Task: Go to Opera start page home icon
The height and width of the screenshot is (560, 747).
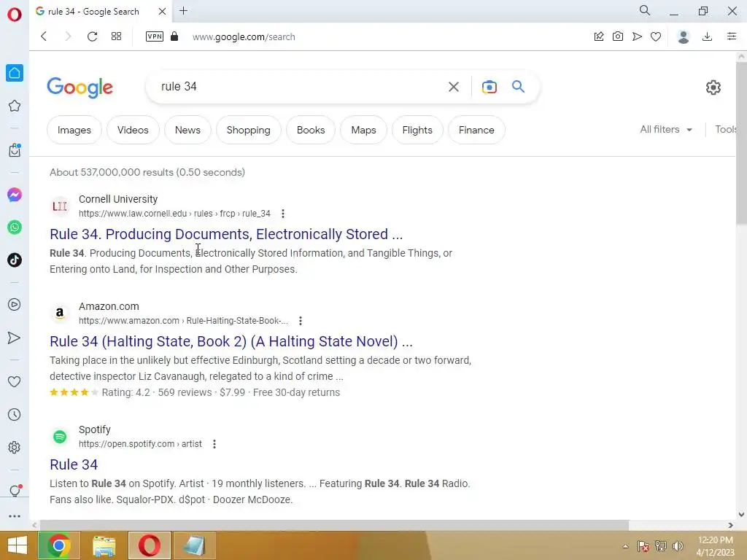Action: [15, 73]
